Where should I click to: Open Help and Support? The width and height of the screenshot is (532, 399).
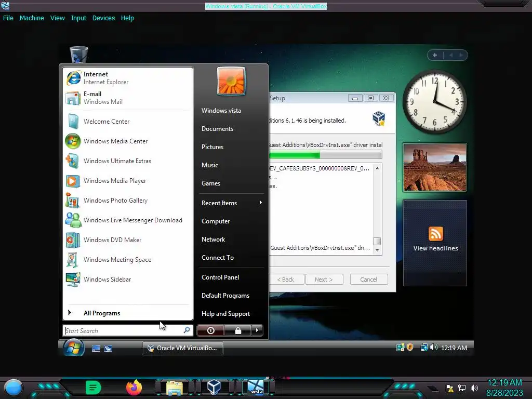pyautogui.click(x=225, y=314)
